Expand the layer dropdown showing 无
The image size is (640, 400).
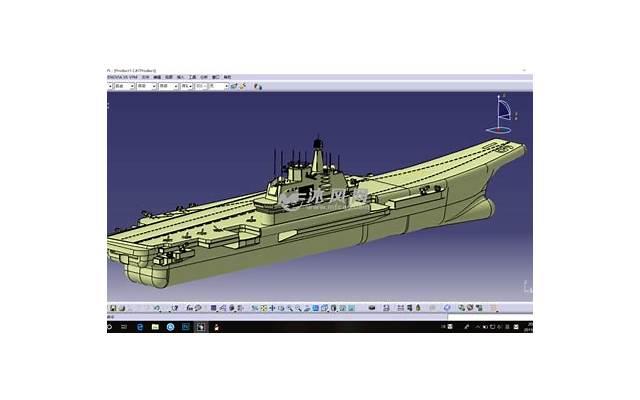227,86
